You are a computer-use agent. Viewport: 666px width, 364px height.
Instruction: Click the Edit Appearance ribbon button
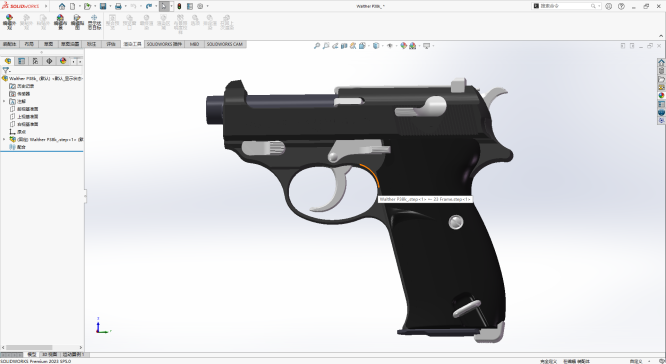click(9, 22)
